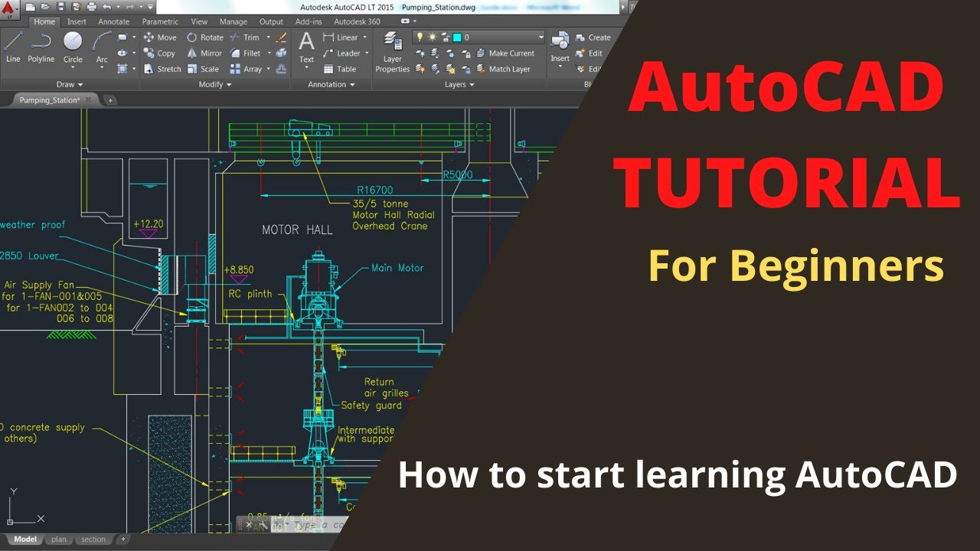This screenshot has width=980, height=551.
Task: Close the Pumping_Station drawing tab
Action: [88, 99]
